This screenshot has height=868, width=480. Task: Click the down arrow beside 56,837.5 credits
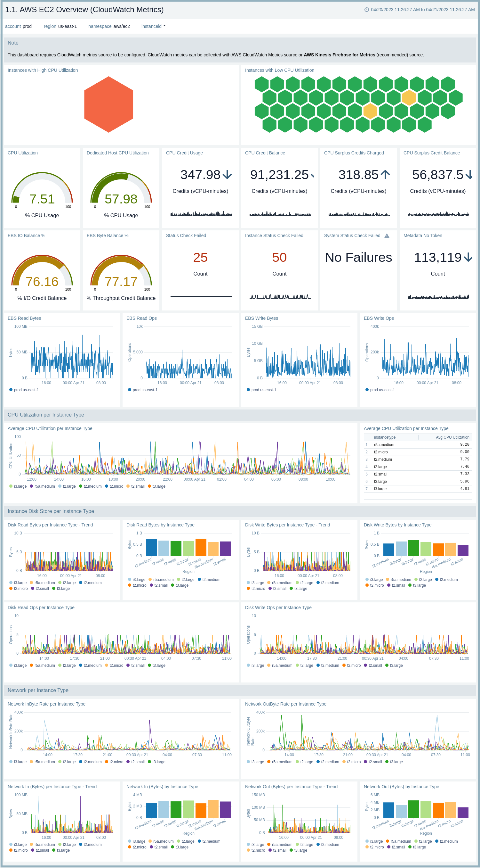click(x=469, y=175)
